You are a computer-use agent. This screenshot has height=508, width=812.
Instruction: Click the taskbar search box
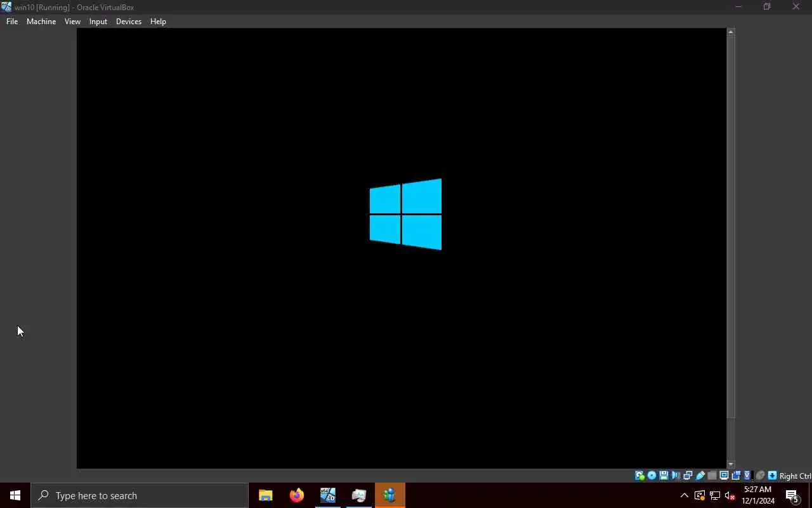click(140, 495)
